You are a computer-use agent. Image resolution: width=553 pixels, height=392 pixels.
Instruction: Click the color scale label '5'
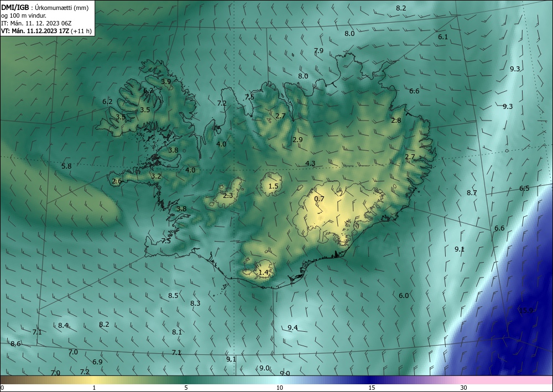(x=186, y=388)
